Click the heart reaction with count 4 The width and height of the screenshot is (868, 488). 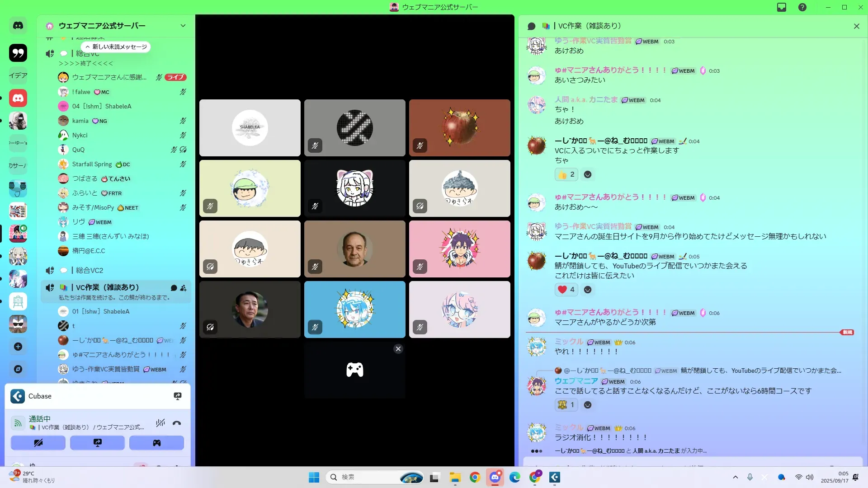[x=566, y=290]
